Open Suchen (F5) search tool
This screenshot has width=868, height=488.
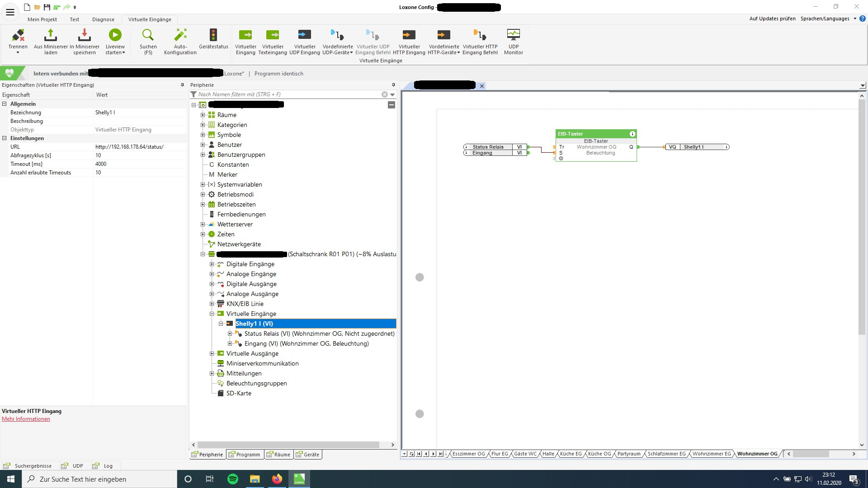[x=148, y=35]
